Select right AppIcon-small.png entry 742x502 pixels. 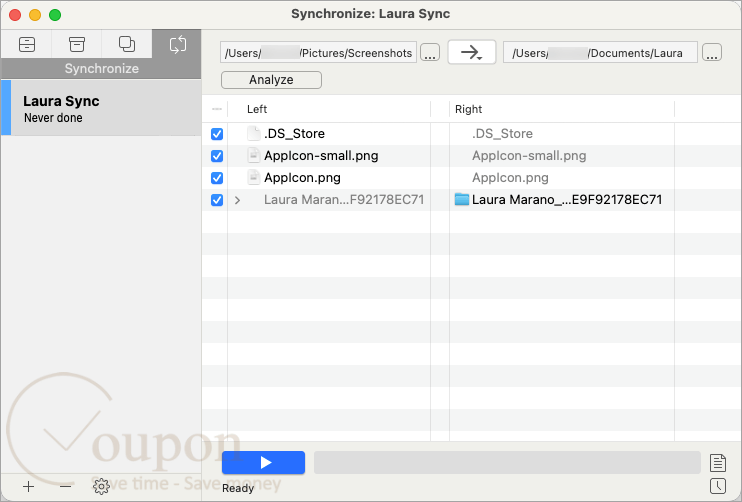(529, 156)
